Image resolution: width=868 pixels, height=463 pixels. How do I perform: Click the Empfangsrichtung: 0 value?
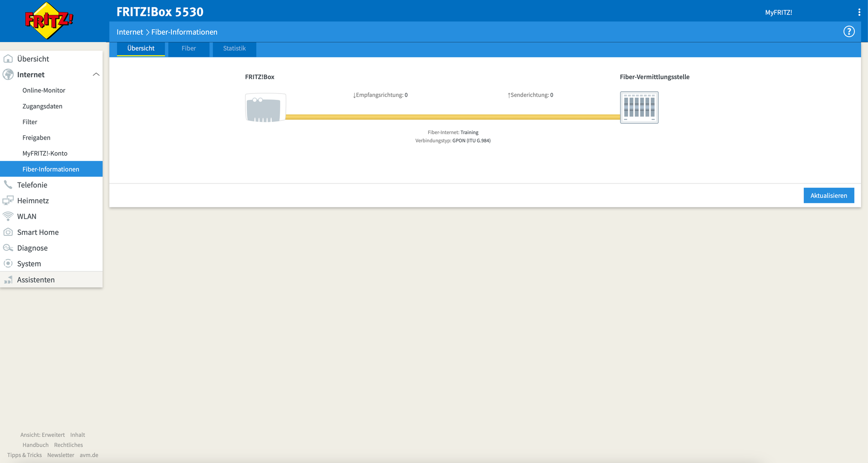pyautogui.click(x=380, y=95)
